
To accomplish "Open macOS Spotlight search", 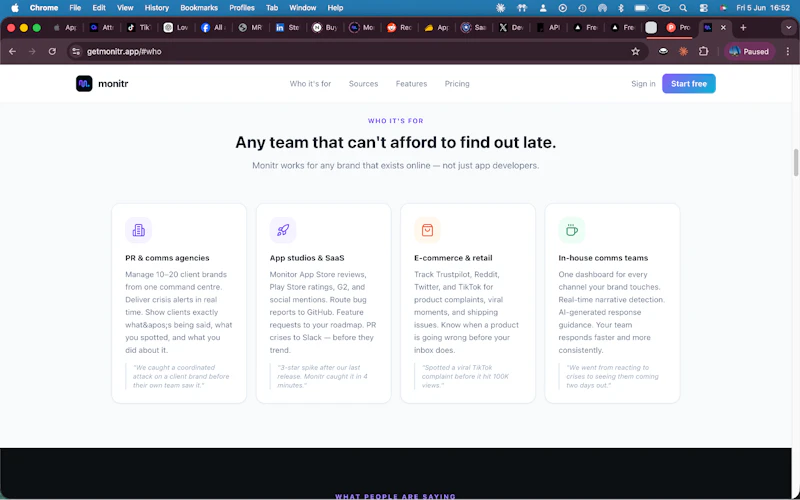I will [x=683, y=8].
